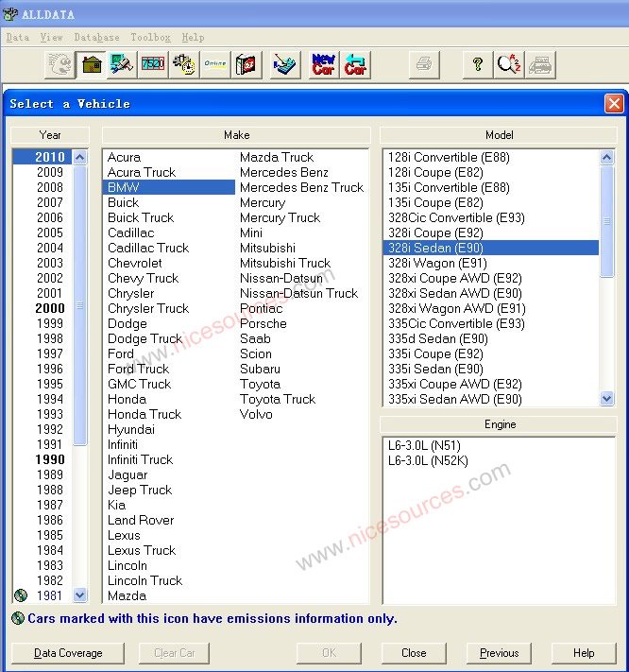Viewport: 629px width, 672px height.
Task: Click the Model list scrollbar thumb
Action: coord(606,221)
